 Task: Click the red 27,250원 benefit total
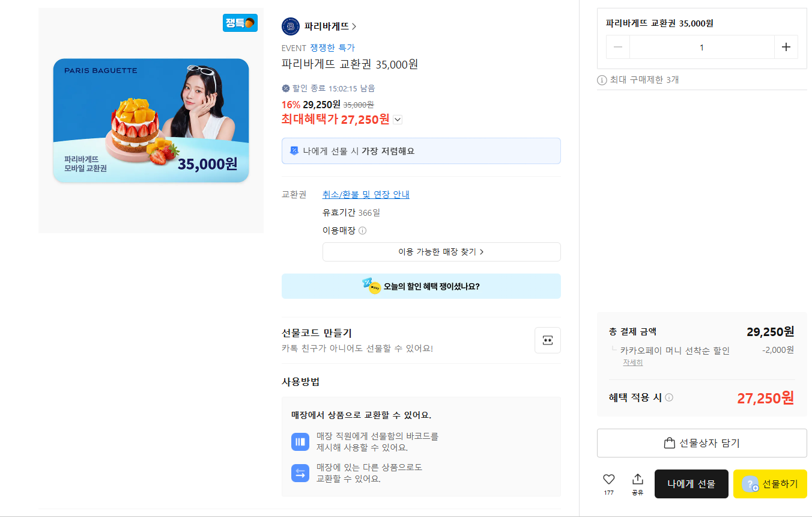coord(766,398)
